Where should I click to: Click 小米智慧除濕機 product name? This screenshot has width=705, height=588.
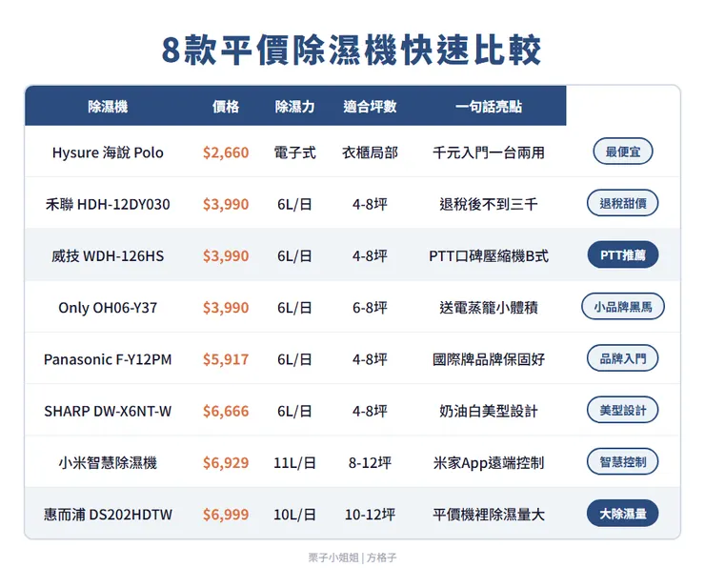(x=108, y=463)
